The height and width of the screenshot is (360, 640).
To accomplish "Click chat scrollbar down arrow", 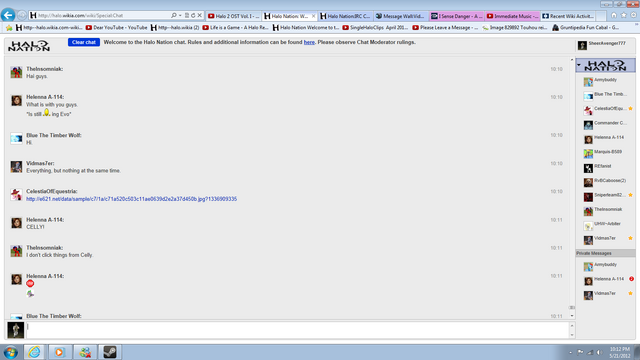I will tap(572, 316).
